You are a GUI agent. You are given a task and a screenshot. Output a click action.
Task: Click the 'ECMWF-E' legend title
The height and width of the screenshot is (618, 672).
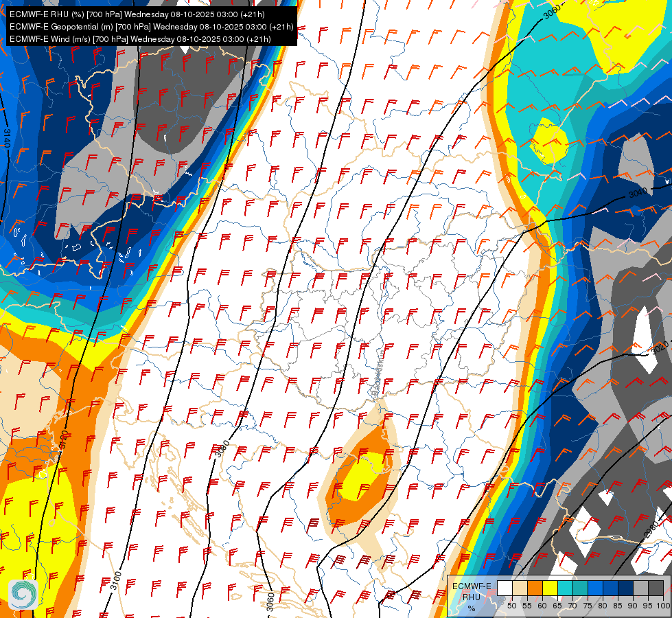pos(472,586)
